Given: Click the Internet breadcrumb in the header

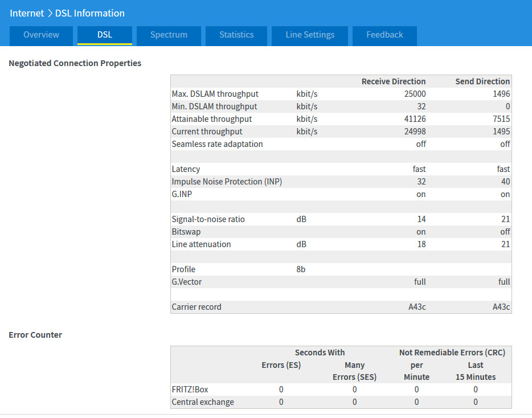Looking at the screenshot, I should [x=27, y=13].
